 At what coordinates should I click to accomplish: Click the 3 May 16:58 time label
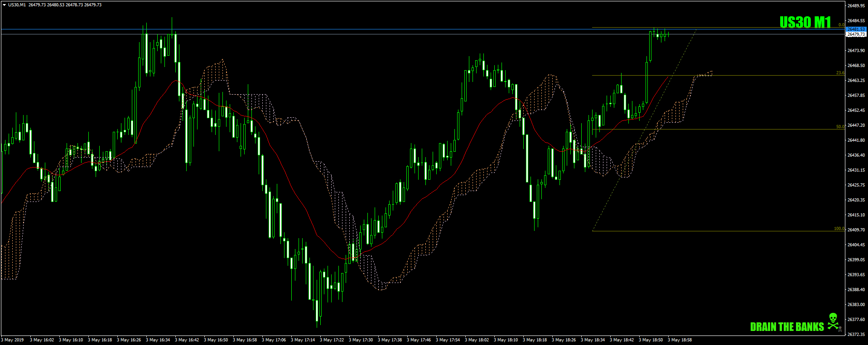point(245,340)
